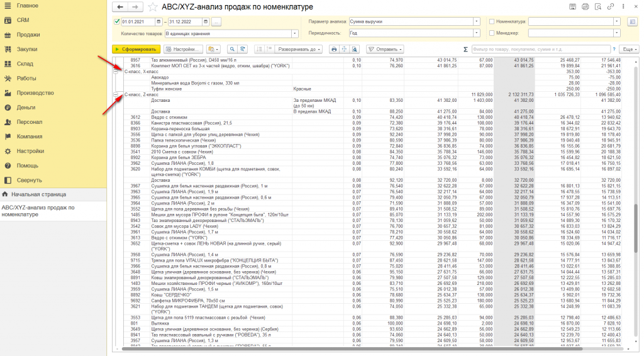Open Менеджер field dropdown arrow
644x356 pixels.
click(616, 33)
